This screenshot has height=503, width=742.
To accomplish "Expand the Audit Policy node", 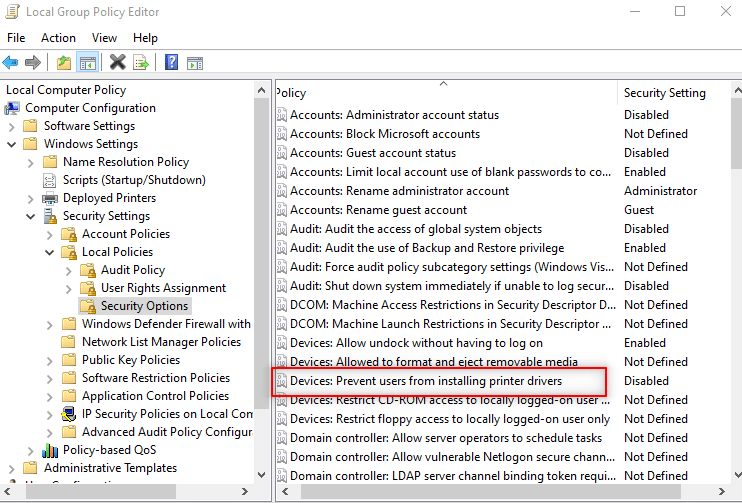I will [69, 271].
